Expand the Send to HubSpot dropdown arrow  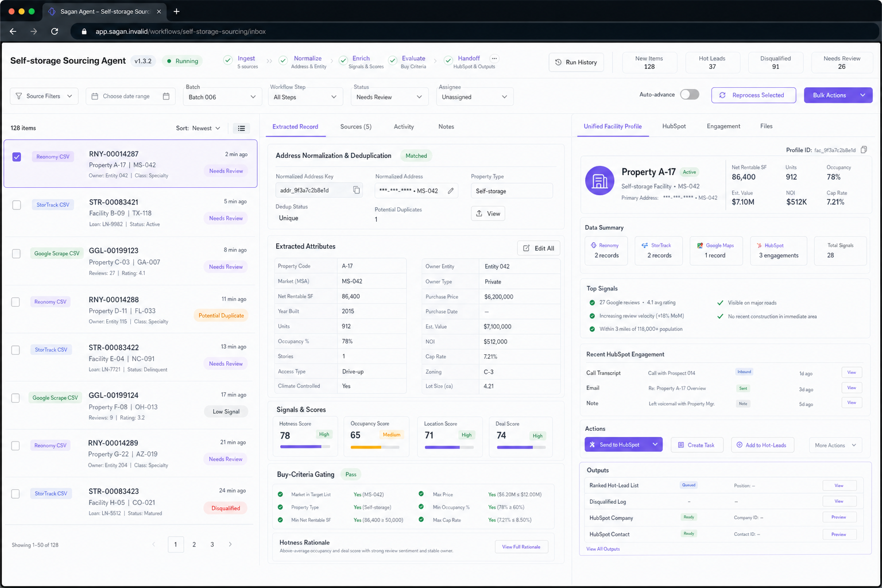[x=655, y=444]
